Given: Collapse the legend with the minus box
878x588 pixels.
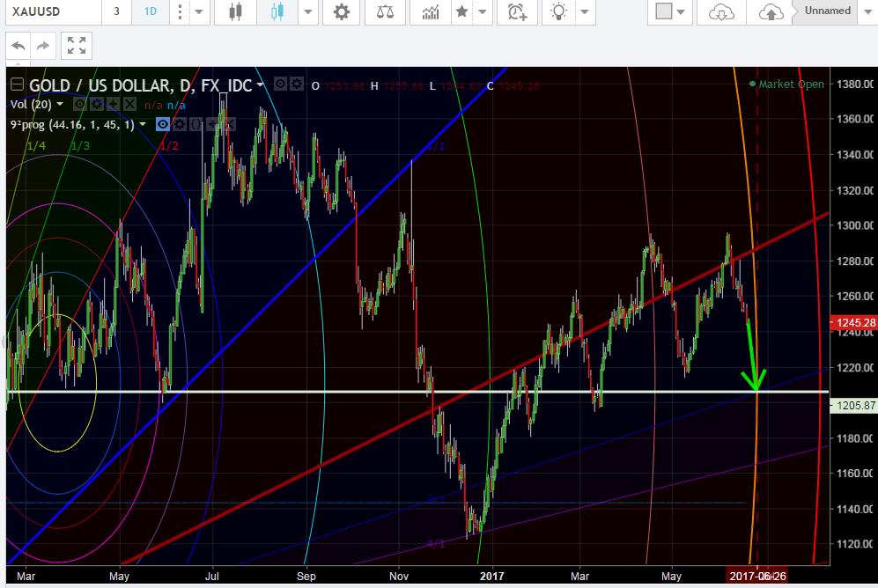Looking at the screenshot, I should pyautogui.click(x=16, y=85).
